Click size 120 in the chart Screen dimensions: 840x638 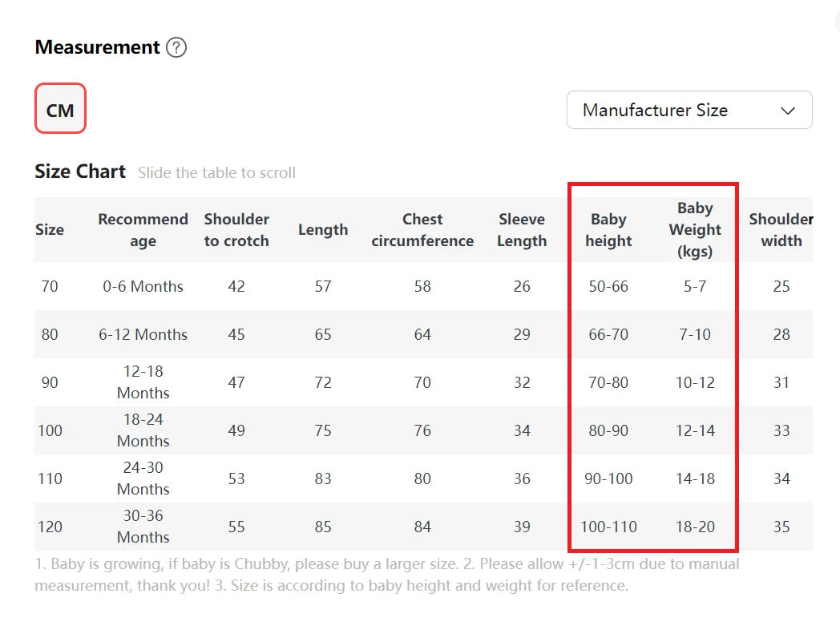point(50,527)
